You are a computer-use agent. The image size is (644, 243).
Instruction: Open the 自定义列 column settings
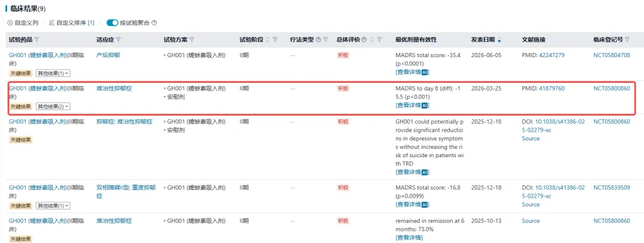tap(23, 23)
